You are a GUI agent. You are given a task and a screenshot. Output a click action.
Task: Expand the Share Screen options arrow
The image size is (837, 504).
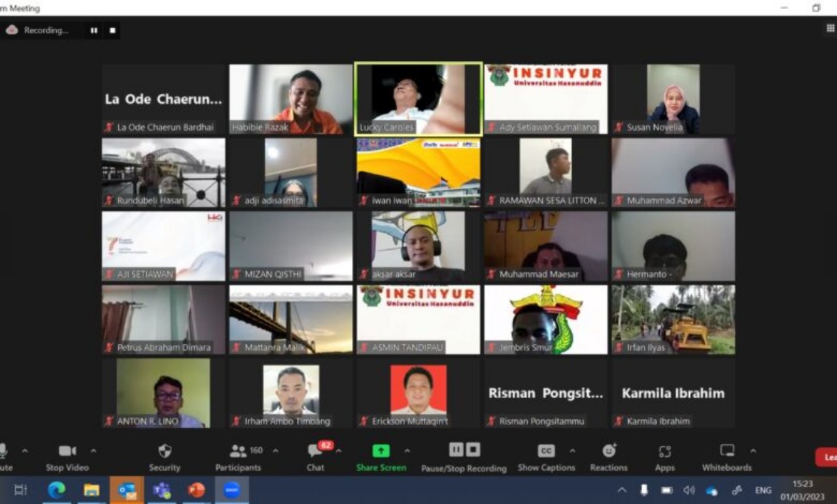click(407, 451)
